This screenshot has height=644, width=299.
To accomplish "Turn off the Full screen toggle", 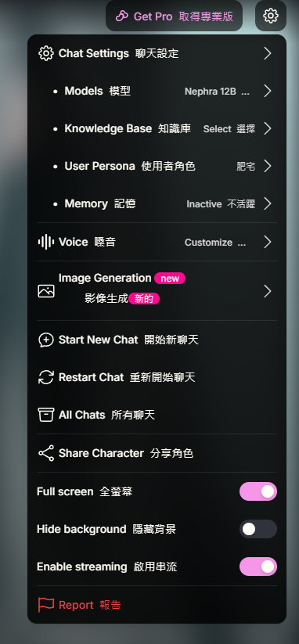I will tap(258, 491).
